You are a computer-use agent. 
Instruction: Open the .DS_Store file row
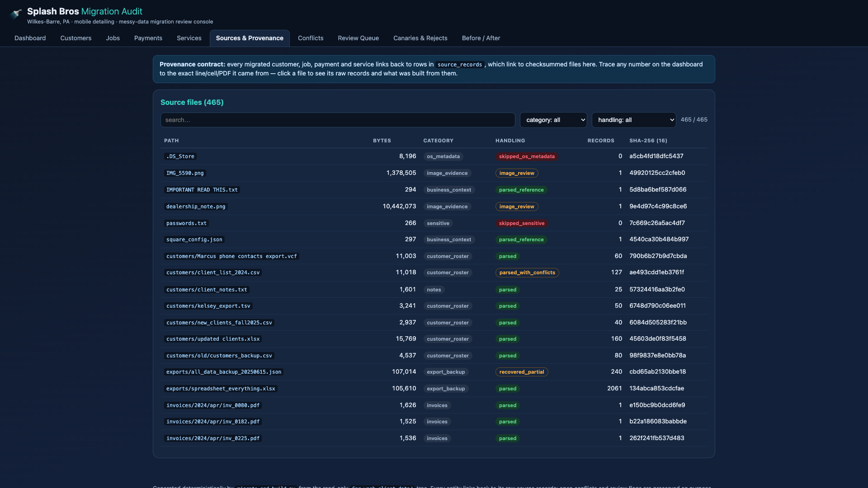click(434, 156)
